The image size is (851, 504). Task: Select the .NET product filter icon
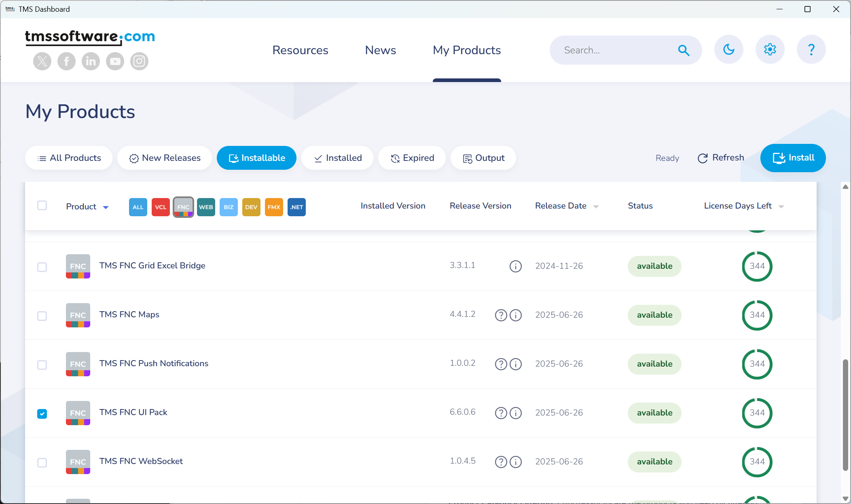[x=296, y=207]
